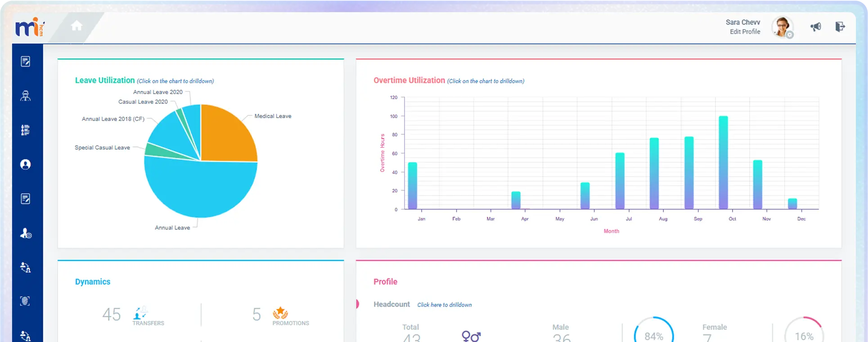Click the August overtime bar
This screenshot has width=868, height=342.
click(654, 173)
